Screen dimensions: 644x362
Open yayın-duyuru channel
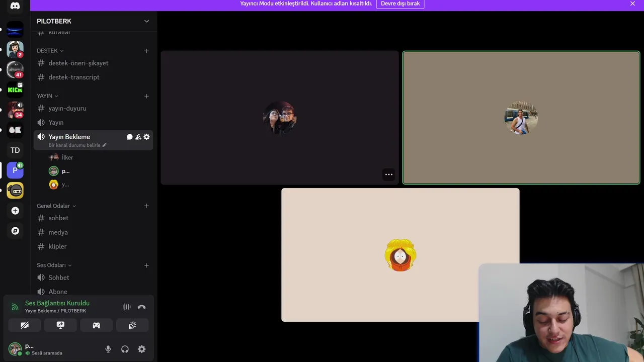click(94, 108)
